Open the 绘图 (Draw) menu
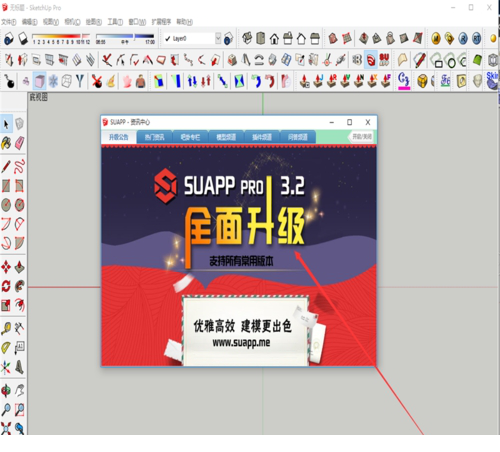This screenshot has height=452, width=500. [x=94, y=22]
